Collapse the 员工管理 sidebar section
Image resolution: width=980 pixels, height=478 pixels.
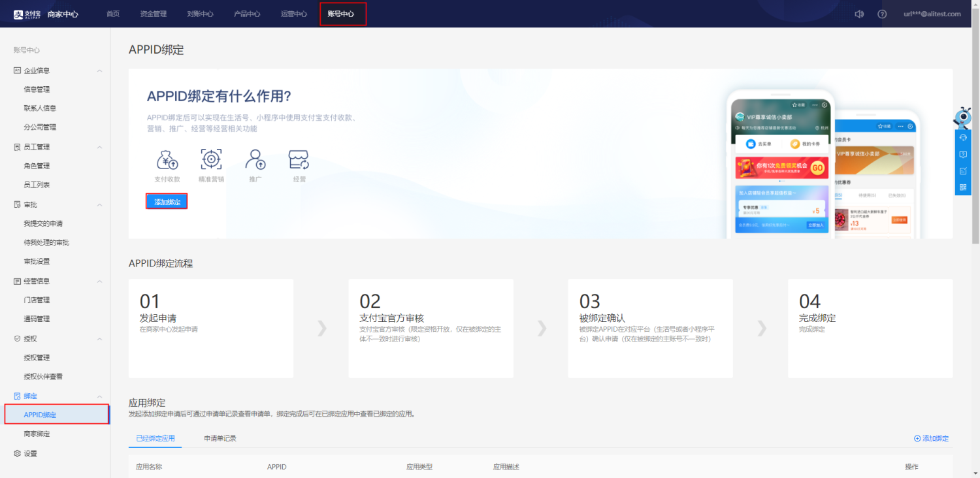[x=99, y=147]
